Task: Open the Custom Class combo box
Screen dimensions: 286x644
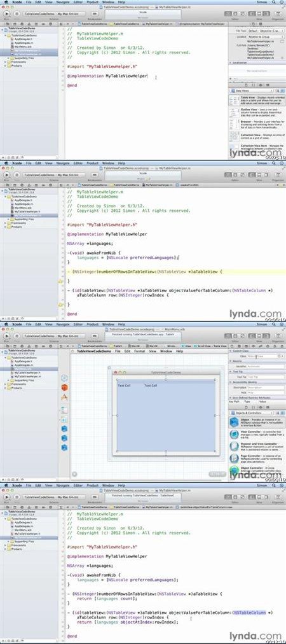Action: 266,356
